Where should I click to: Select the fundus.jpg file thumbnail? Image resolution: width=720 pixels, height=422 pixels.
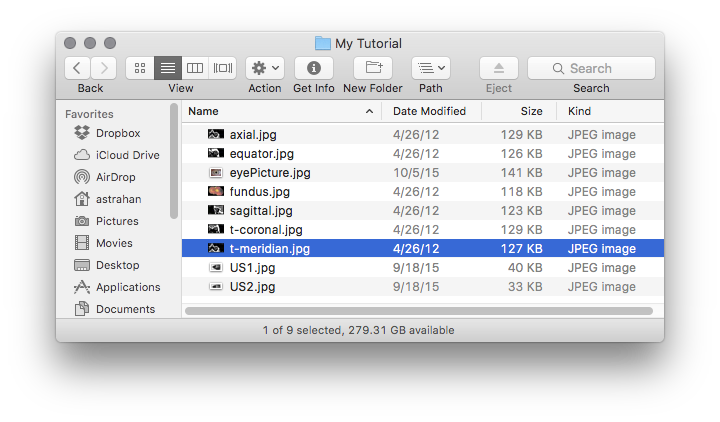pyautogui.click(x=216, y=191)
